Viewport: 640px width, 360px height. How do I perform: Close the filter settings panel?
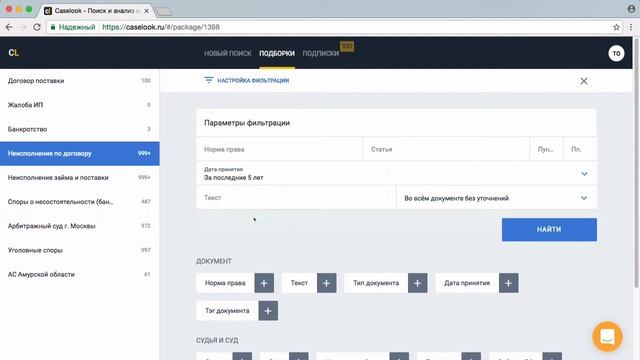tap(584, 81)
